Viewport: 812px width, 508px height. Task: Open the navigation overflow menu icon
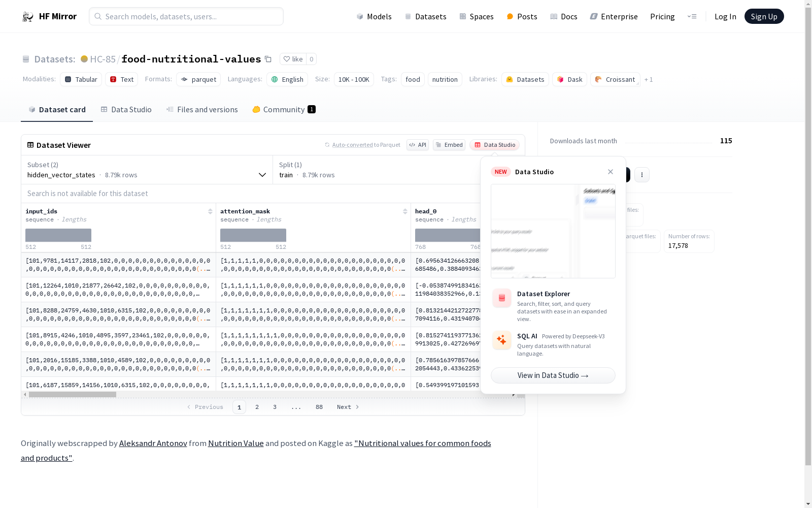pos(692,16)
